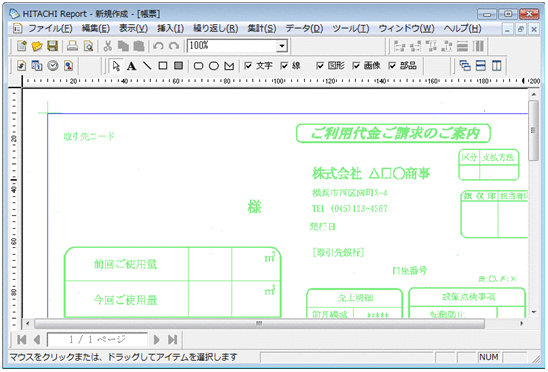Screen dimensions: 548x372
Task: Select the 取引先コード label
Action: 89,136
